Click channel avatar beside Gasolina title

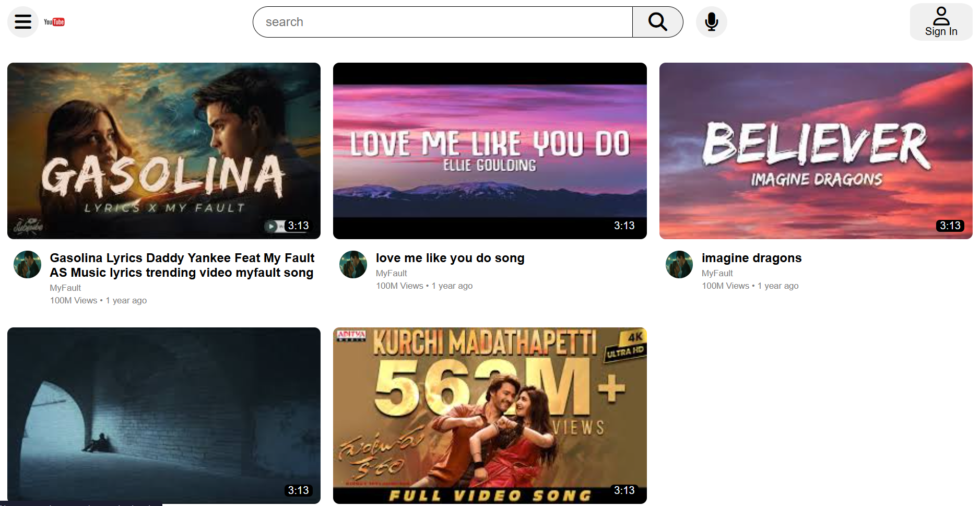tap(27, 264)
